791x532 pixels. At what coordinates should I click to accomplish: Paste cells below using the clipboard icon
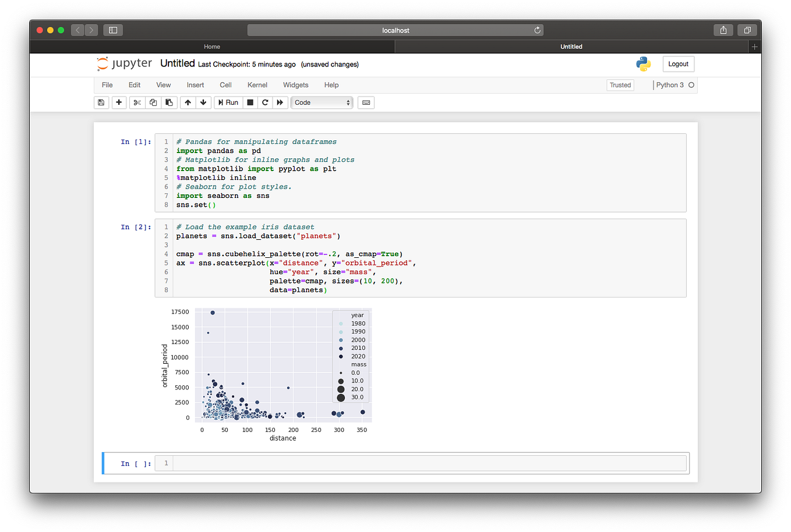[169, 102]
